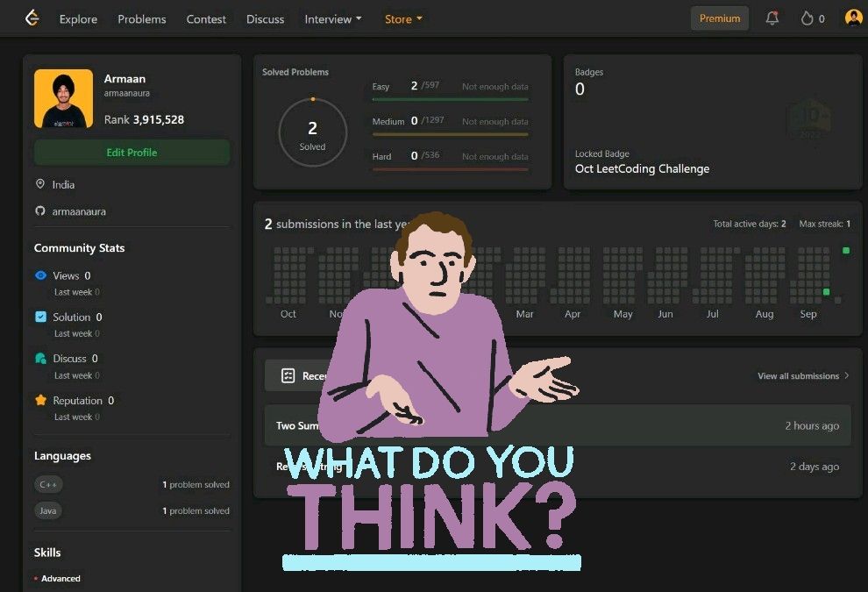This screenshot has width=868, height=592.
Task: Click the solved problems circular chart
Action: [x=313, y=132]
